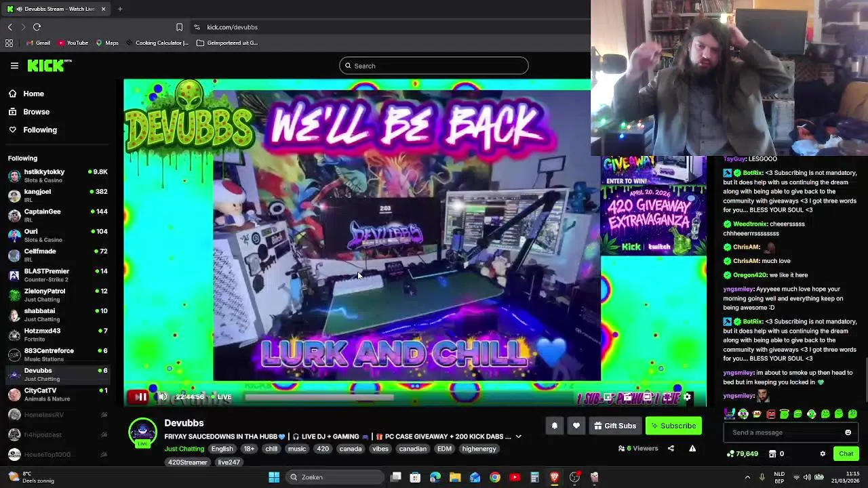
Task: Click the Gift Subs button
Action: point(615,426)
